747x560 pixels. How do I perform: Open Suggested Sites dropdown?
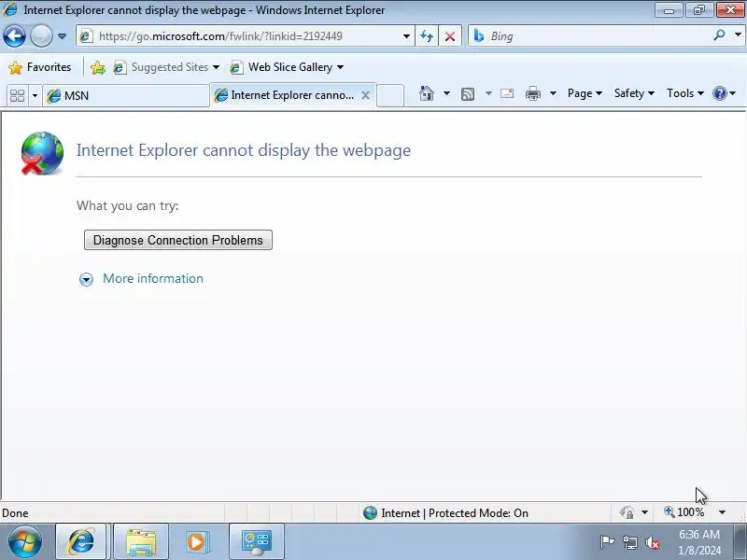point(166,67)
